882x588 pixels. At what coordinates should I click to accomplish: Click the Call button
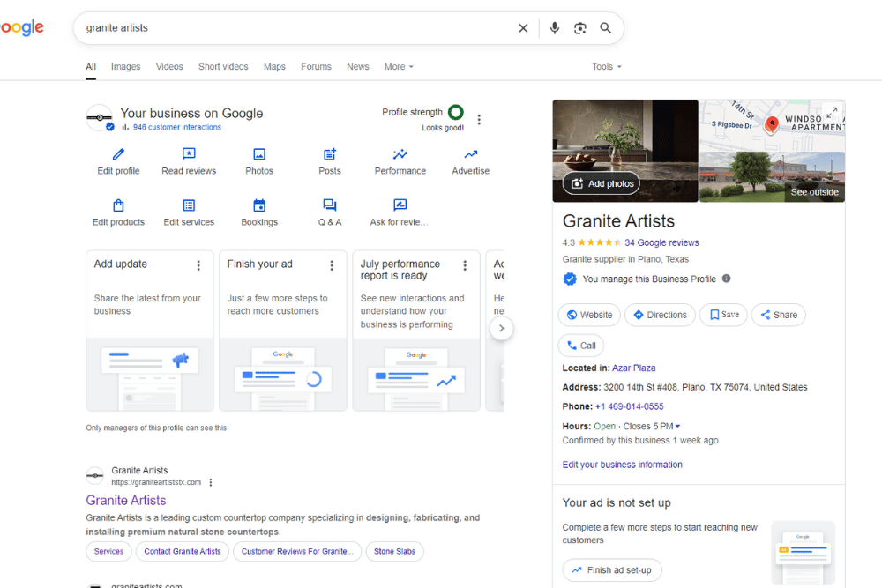pos(581,346)
